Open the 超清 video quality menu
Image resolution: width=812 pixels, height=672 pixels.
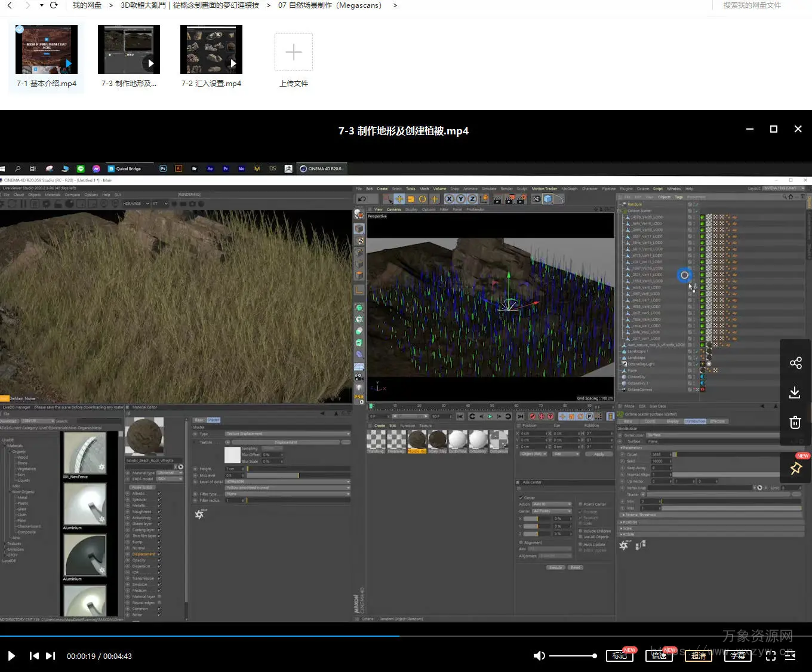click(x=698, y=656)
